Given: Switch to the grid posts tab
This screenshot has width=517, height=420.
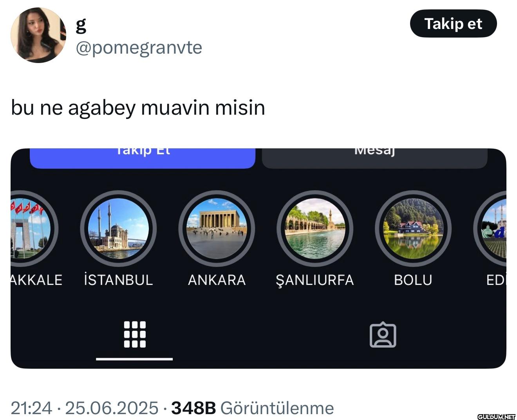Looking at the screenshot, I should [134, 335].
